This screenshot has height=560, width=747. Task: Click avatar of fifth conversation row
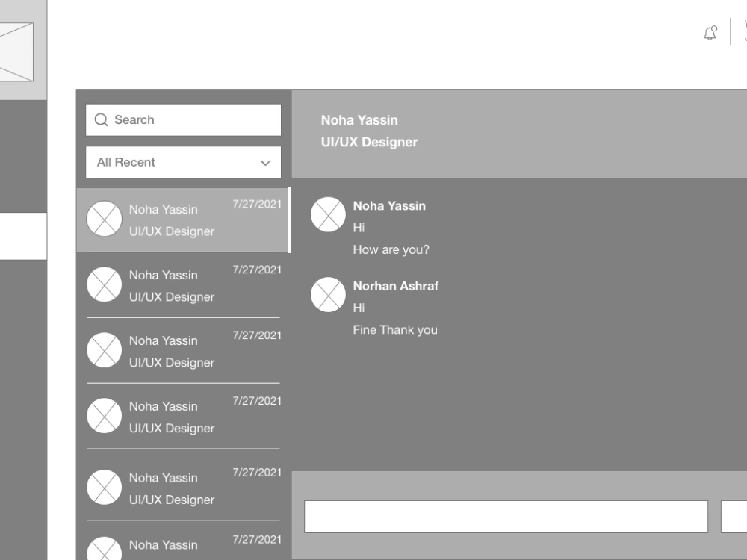tap(105, 487)
